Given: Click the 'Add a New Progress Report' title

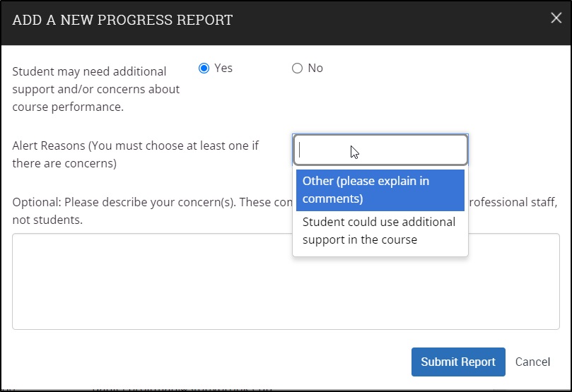Looking at the screenshot, I should coord(122,20).
